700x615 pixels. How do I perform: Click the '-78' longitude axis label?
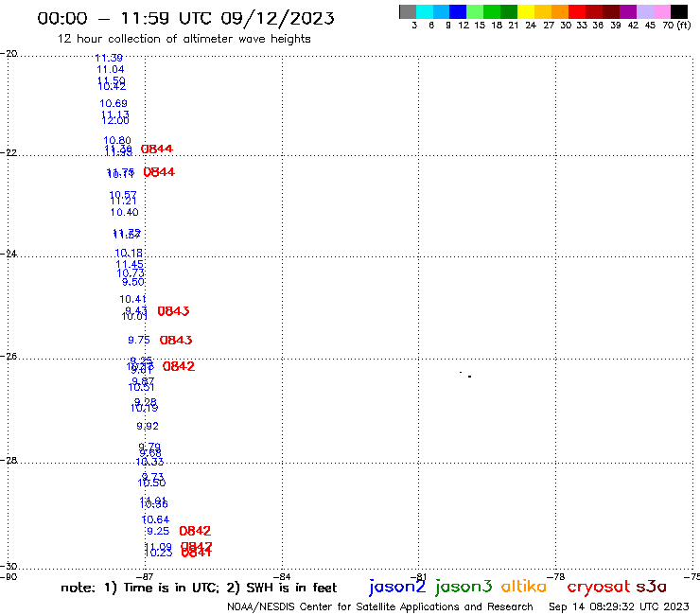point(557,577)
